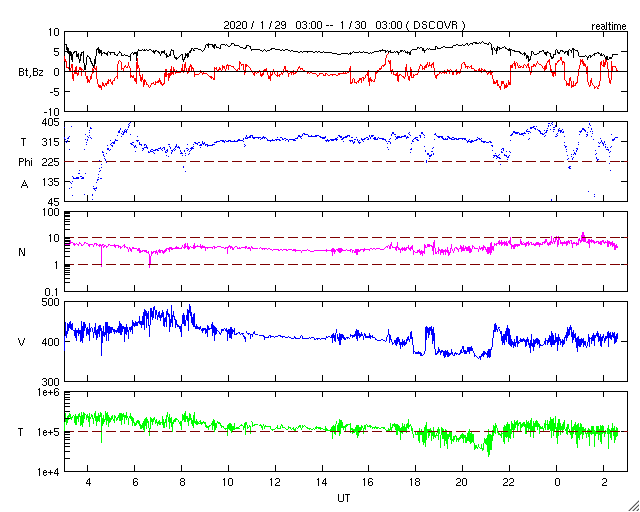The image size is (640, 512).
Task: Click the "135" value on the Phi axis
Action: (51, 182)
